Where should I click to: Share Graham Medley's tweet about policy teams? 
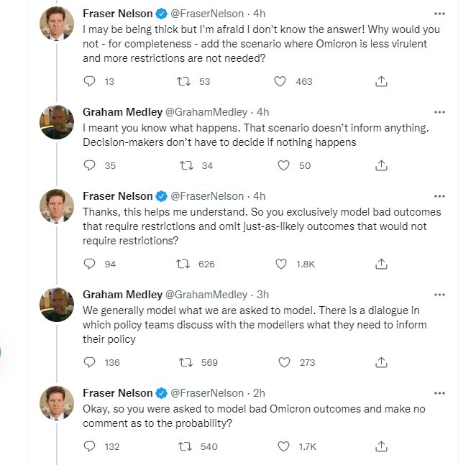click(382, 362)
